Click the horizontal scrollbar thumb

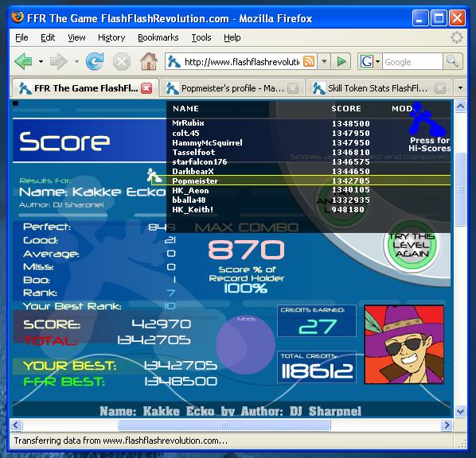tap(224, 425)
